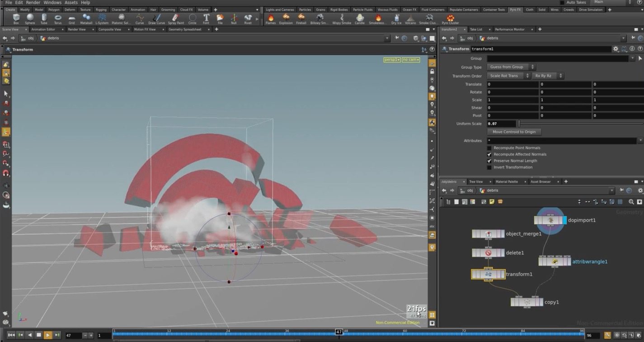This screenshot has width=644, height=342.
Task: Select the Rivet shelf tool
Action: (x=248, y=19)
